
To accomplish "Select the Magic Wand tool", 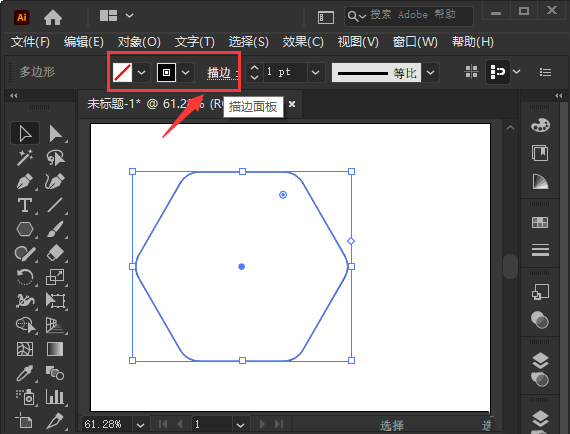I will (25, 157).
